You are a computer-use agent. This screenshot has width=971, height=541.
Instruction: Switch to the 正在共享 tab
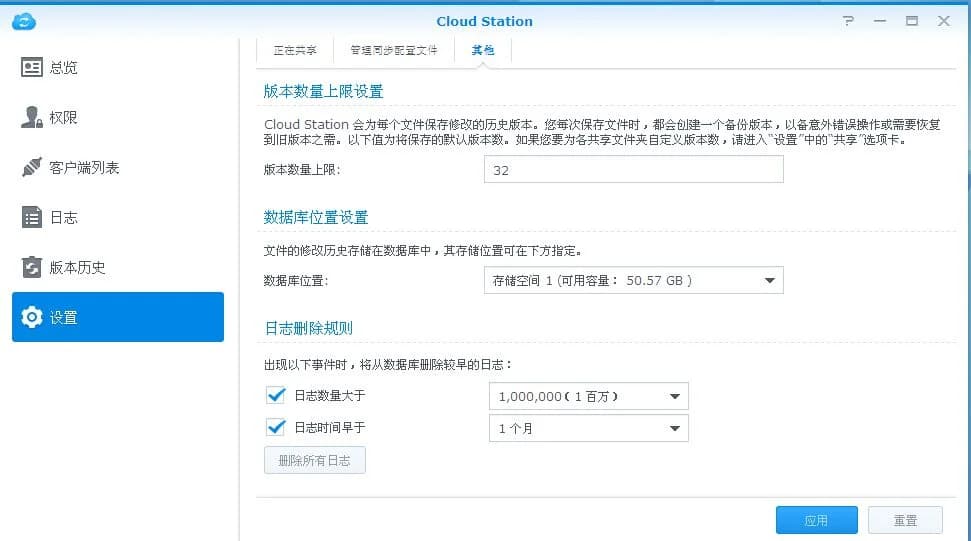(295, 50)
